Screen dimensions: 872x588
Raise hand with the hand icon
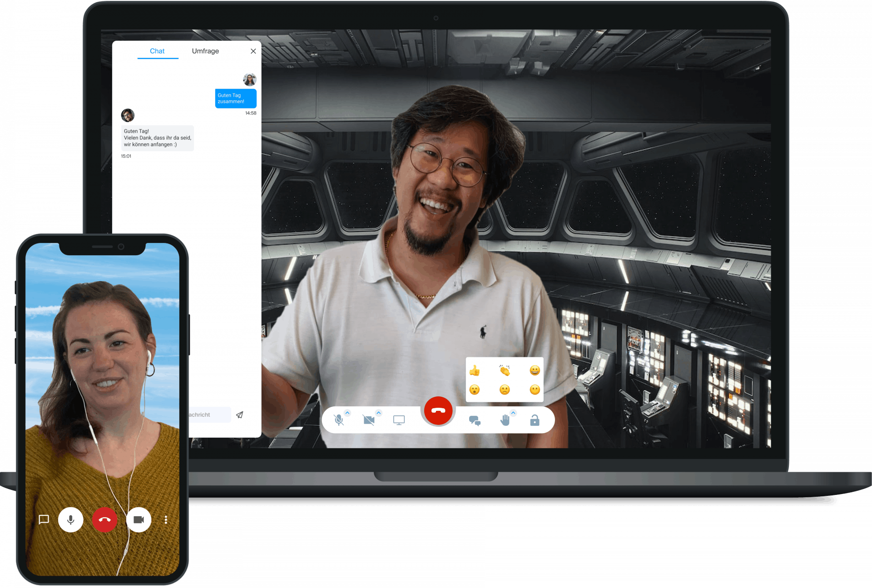pyautogui.click(x=505, y=420)
